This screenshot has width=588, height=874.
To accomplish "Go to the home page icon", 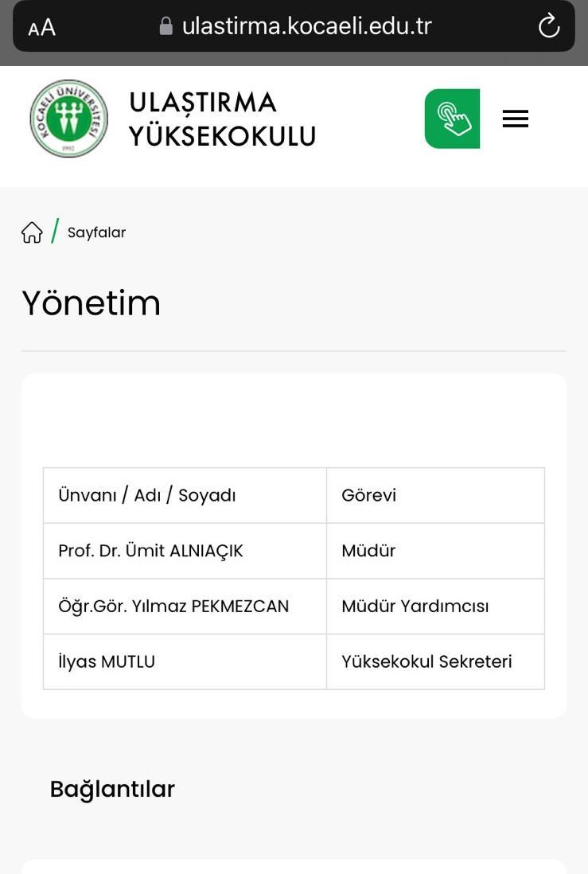I will [x=32, y=232].
